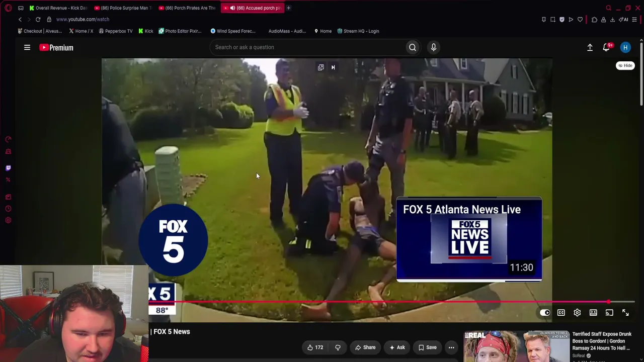Open a new browser tab
Viewport: 644px width, 362px height.
(288, 8)
